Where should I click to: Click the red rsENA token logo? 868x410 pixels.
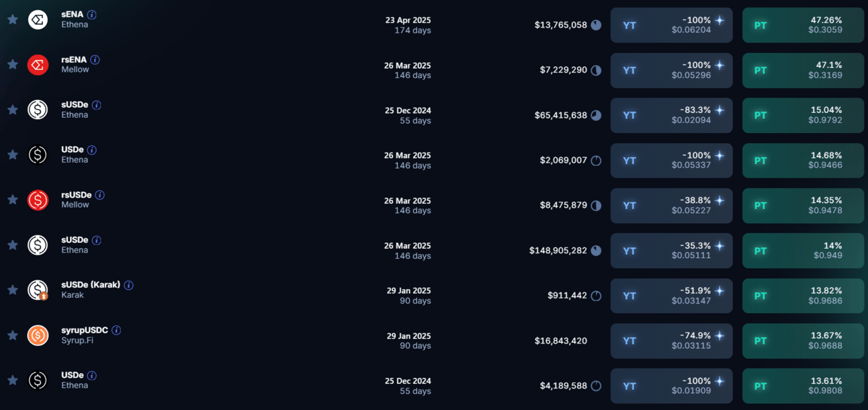(x=38, y=65)
